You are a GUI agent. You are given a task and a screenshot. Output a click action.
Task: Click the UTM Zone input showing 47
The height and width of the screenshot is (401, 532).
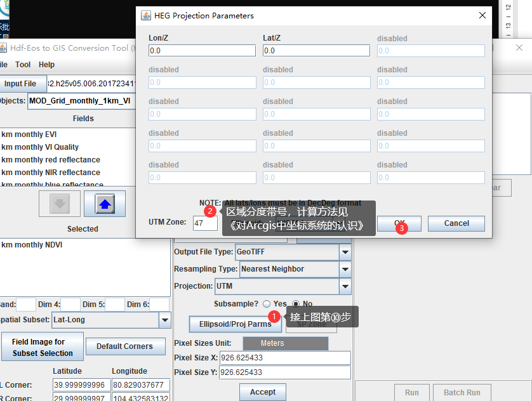point(206,223)
